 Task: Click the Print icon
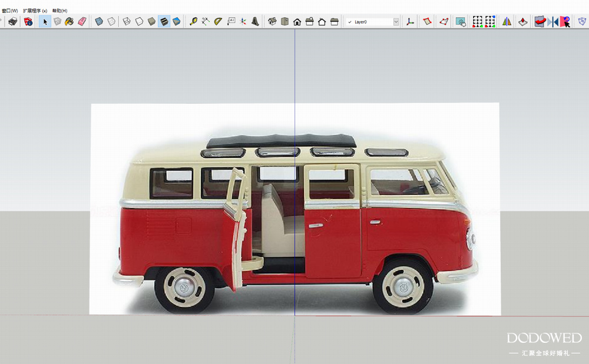(x=12, y=22)
